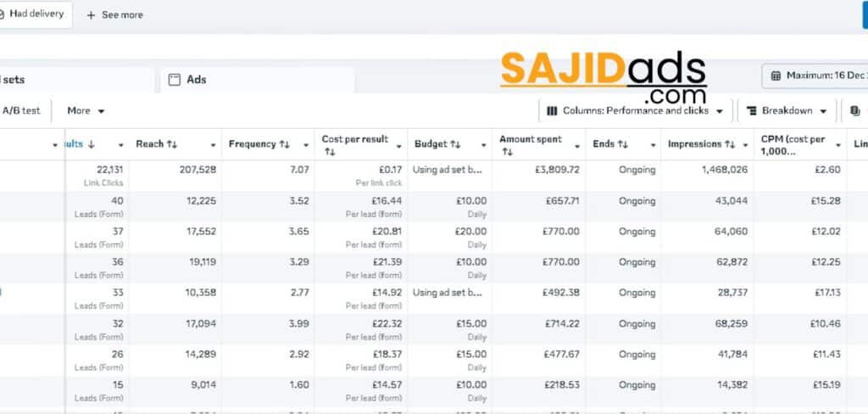Click See more filters button

pos(114,14)
